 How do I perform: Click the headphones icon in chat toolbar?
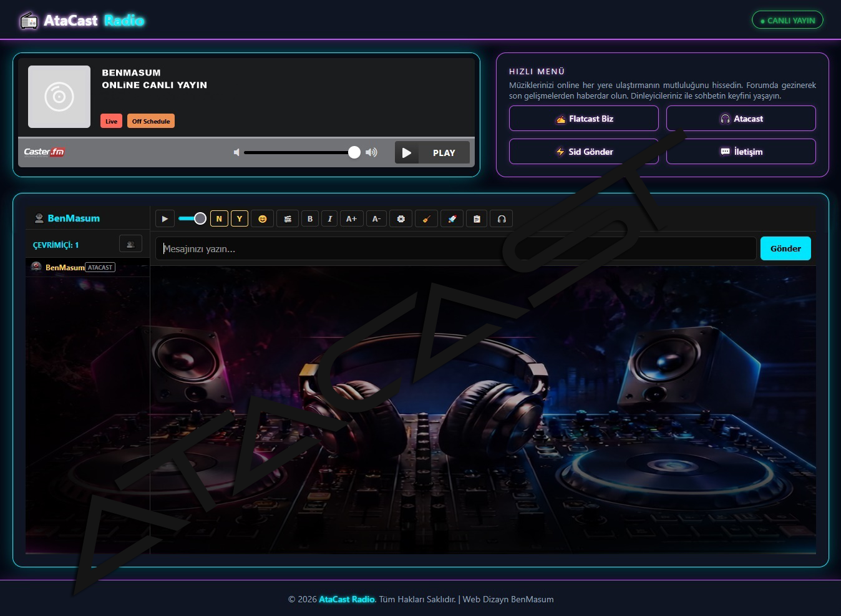pos(502,219)
